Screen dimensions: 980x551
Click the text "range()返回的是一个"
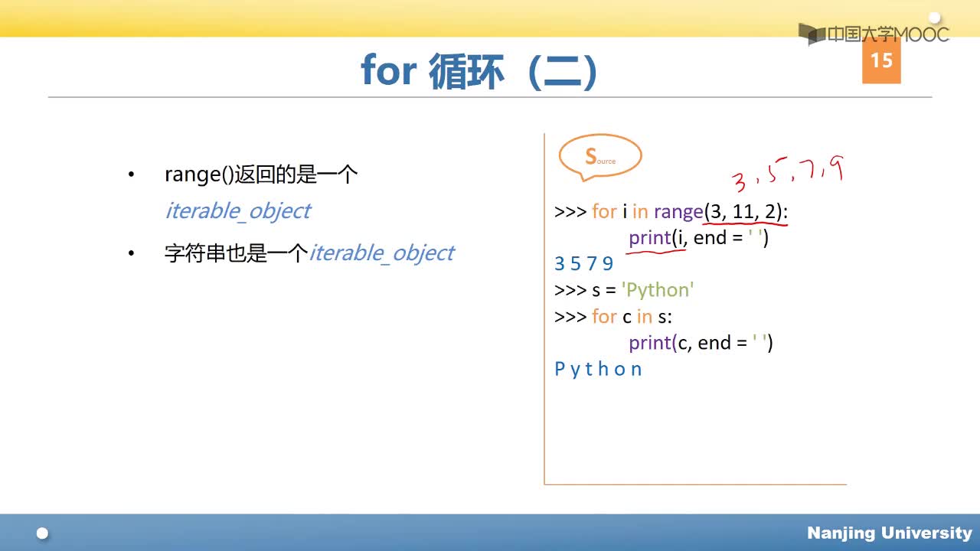[261, 174]
